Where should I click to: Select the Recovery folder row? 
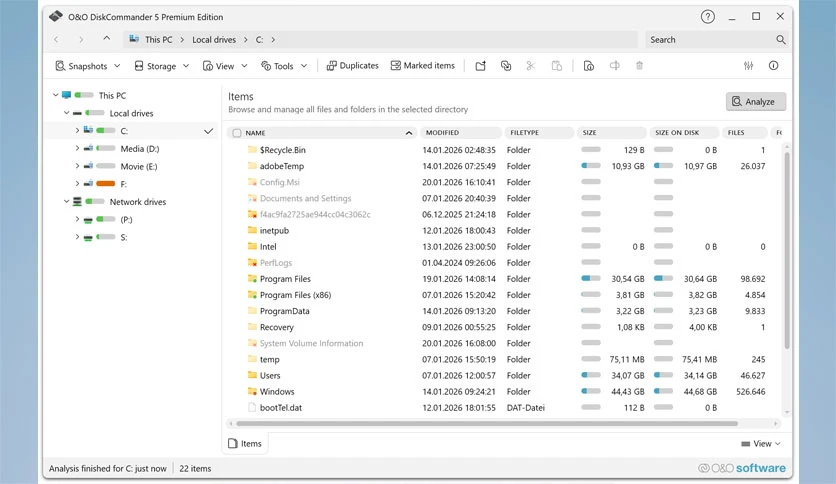(504, 327)
